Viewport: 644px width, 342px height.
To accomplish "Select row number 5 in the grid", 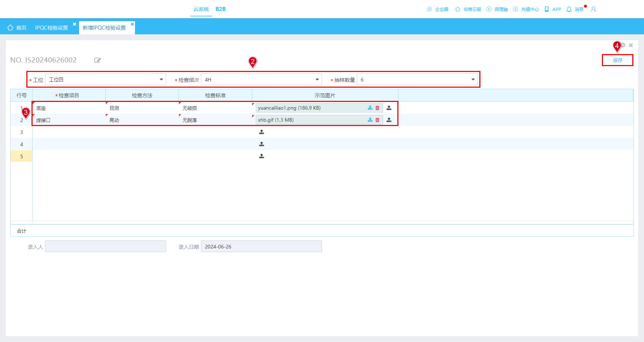I will [x=22, y=156].
